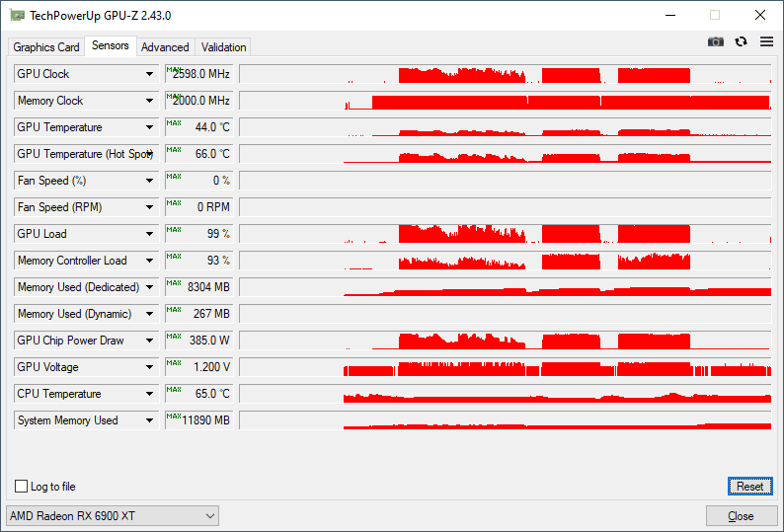Click the 11890 MB system memory value

point(199,420)
